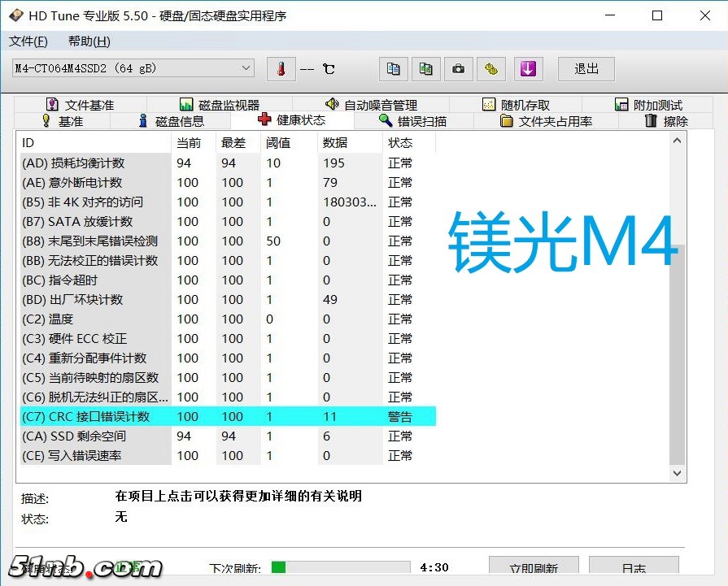Click the 状态 column header
The height and width of the screenshot is (586, 728).
coord(409,142)
